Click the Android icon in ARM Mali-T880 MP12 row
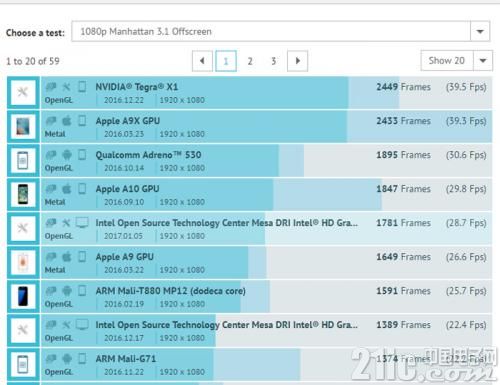 coord(67,291)
